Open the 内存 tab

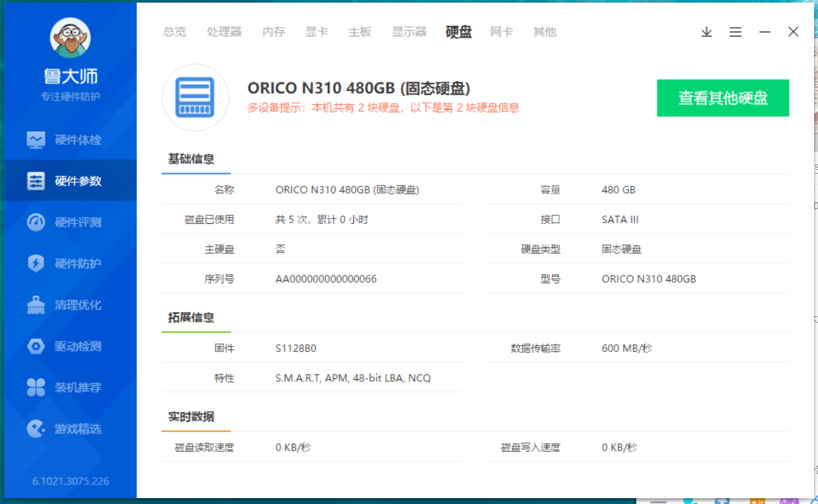click(x=274, y=32)
